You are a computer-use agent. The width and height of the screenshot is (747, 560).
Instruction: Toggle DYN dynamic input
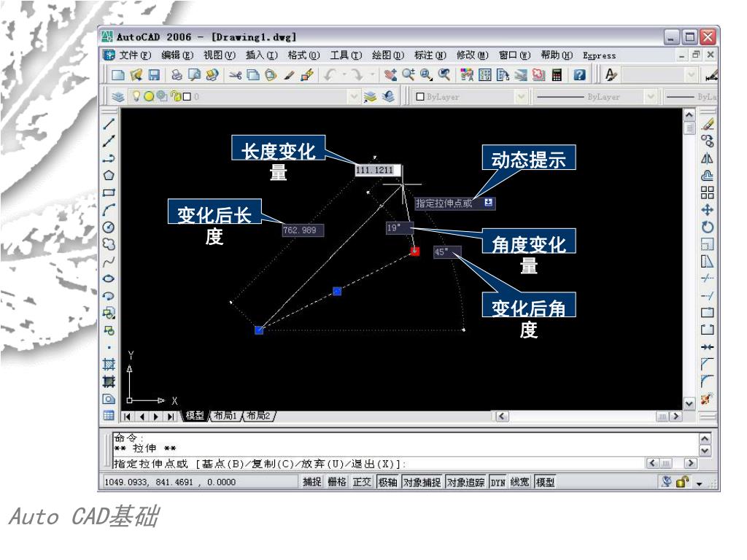498,483
